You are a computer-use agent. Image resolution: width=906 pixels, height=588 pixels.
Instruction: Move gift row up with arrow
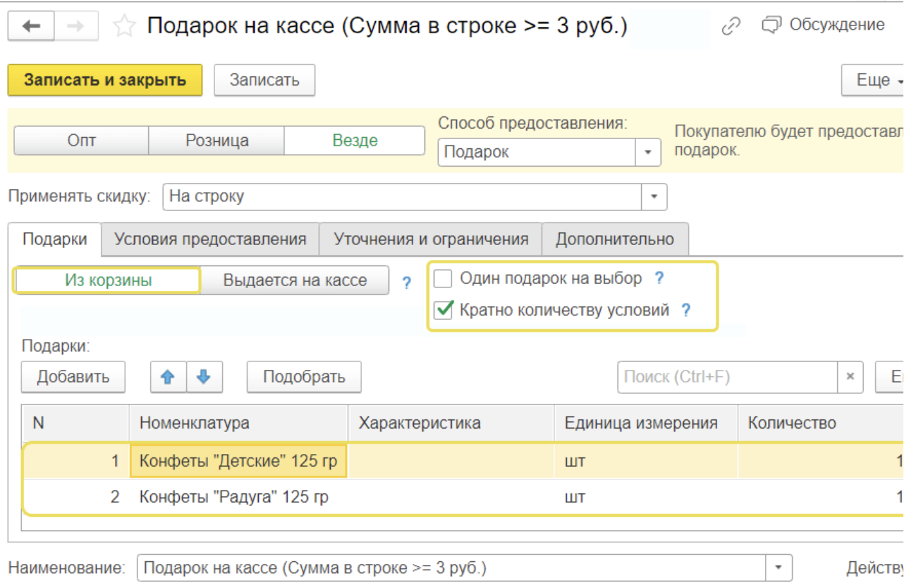tap(168, 377)
